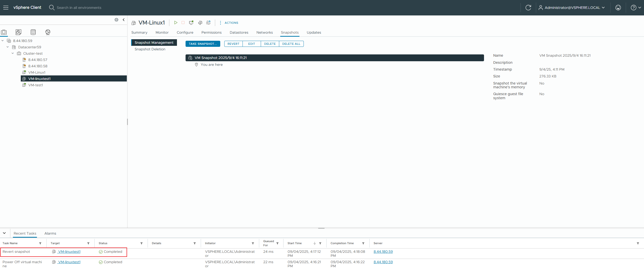Open the Updates tab
Screen dimensions: 644x269
pyautogui.click(x=314, y=32)
